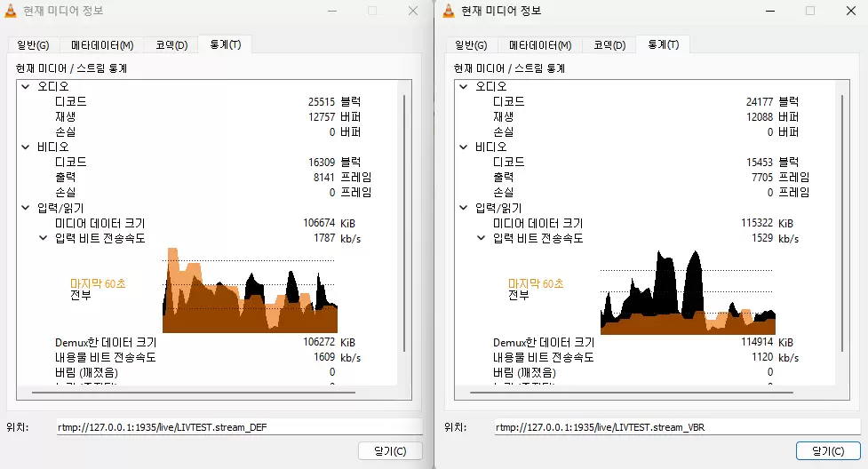Minimize the right media info window
The image size is (868, 469).
tap(770, 11)
